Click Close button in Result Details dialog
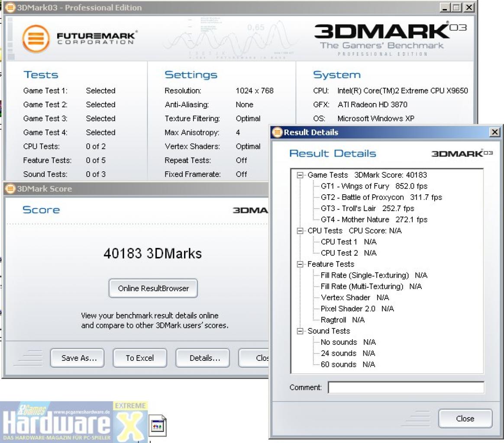Screen dimensions: 504x443 point(465,418)
